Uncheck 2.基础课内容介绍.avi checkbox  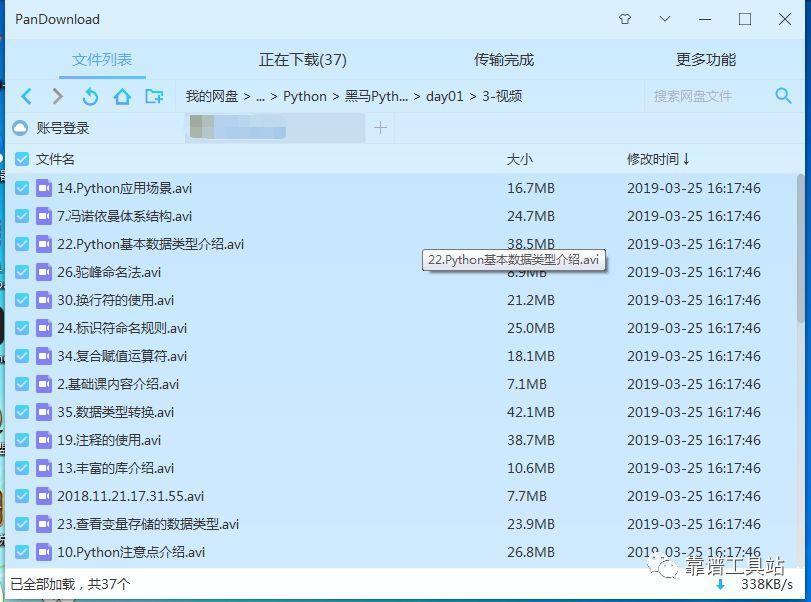pos(22,384)
